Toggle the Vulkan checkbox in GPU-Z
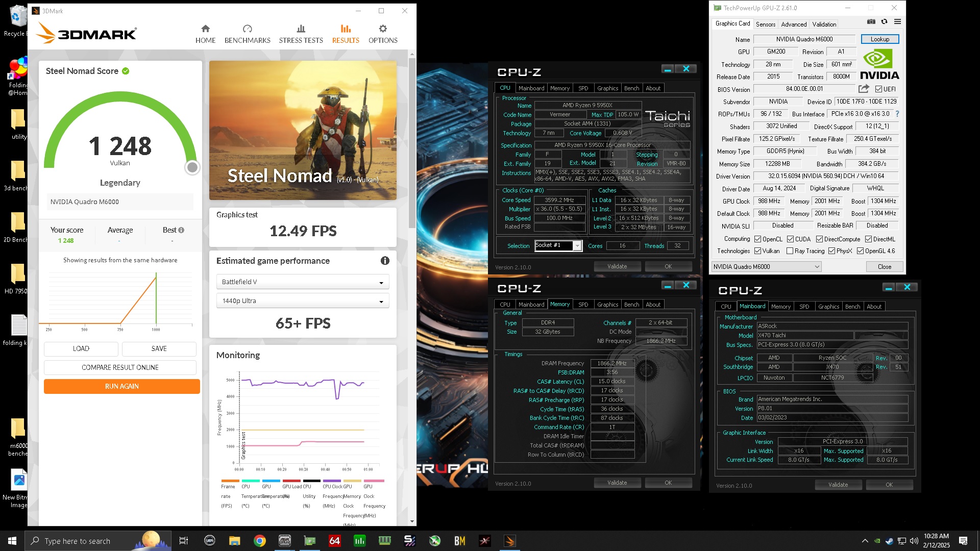This screenshot has width=980, height=551. pyautogui.click(x=758, y=251)
